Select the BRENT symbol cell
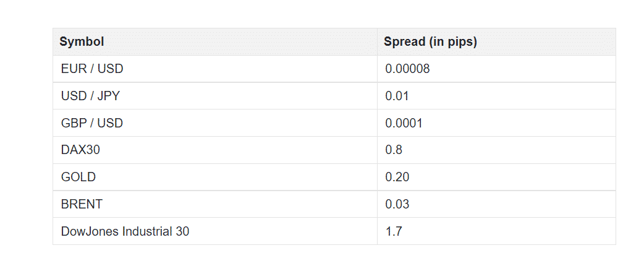 [x=215, y=204]
